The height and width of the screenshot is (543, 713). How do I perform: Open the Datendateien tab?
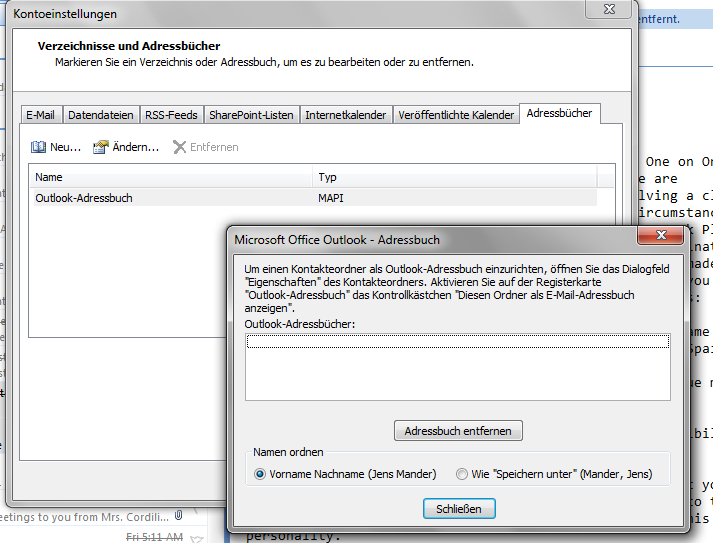101,115
